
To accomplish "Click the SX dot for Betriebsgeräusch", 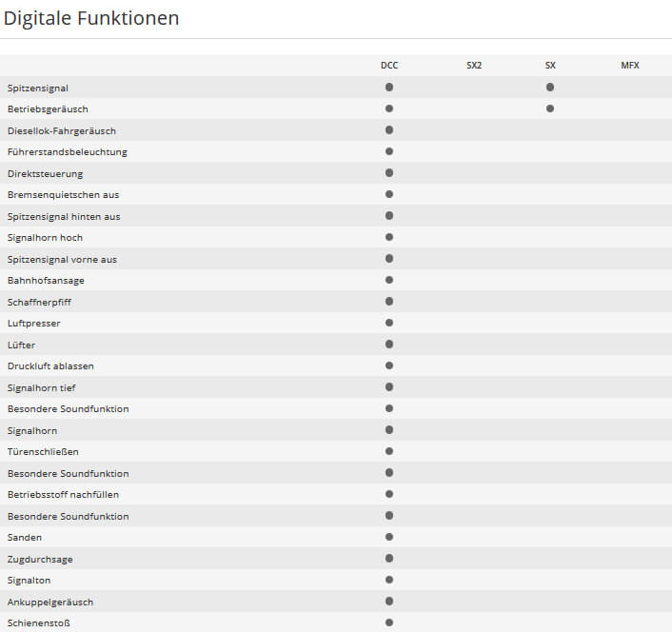I will (x=550, y=109).
